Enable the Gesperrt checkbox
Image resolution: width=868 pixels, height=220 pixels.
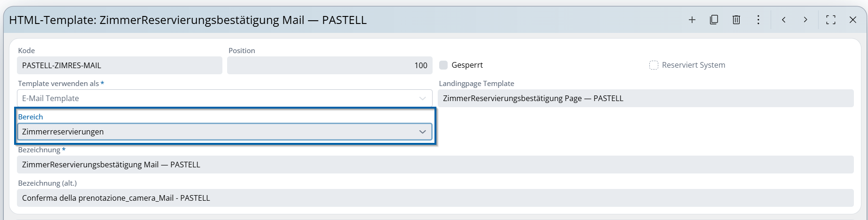coord(443,65)
